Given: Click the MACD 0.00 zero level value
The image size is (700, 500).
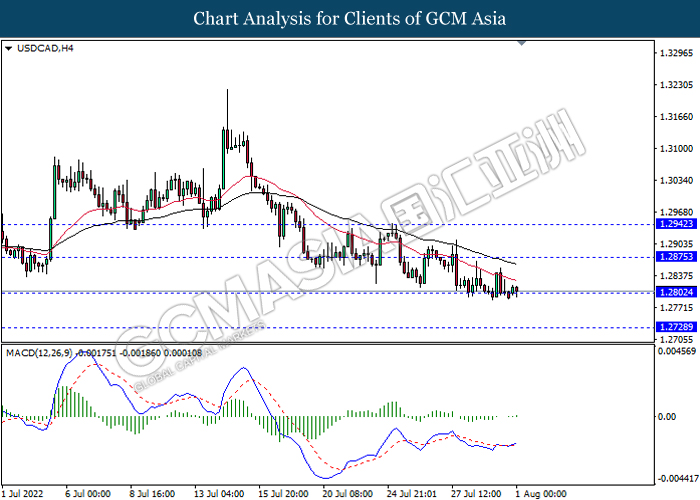Looking at the screenshot, I should click(x=667, y=417).
